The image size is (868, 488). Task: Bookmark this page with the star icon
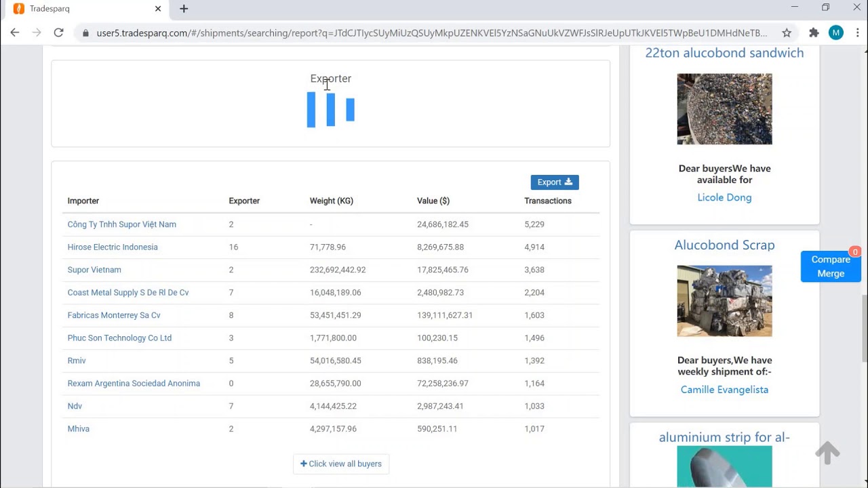[x=787, y=33]
